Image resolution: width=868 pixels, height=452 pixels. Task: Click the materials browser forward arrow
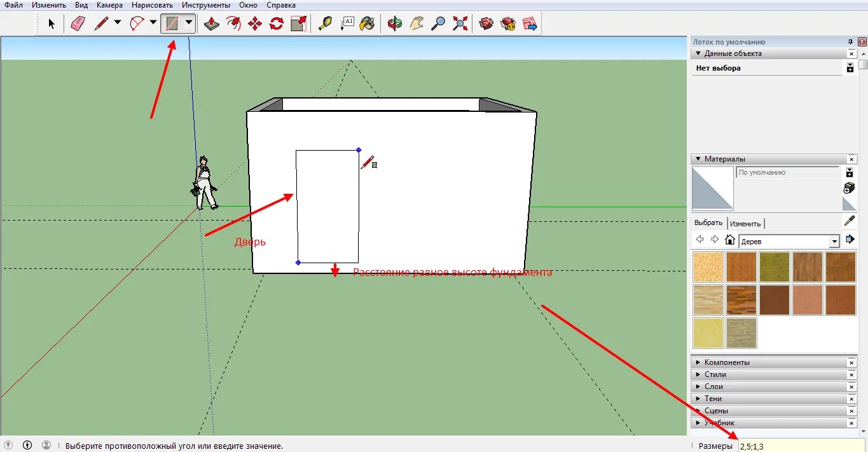[x=715, y=240]
